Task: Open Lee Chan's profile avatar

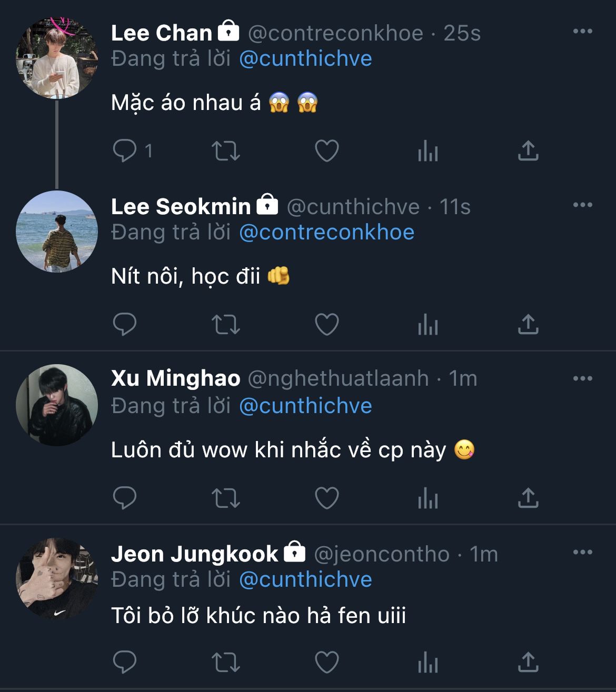Action: pos(57,58)
